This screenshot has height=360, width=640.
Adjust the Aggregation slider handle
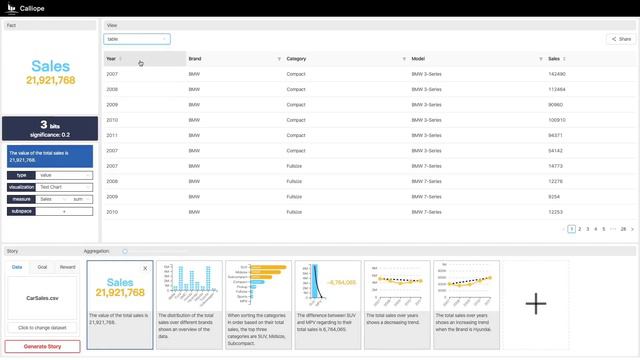coord(125,251)
